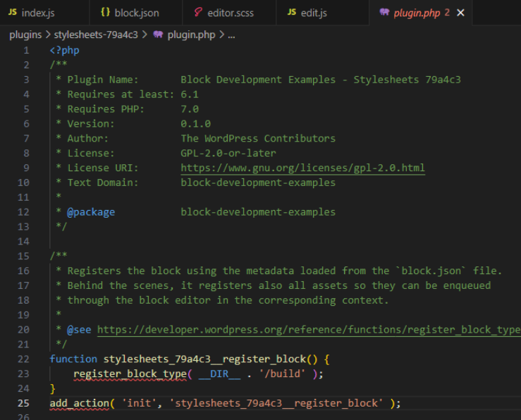The image size is (521, 420).
Task: Click the PHP elephant icon in the breadcrumb
Action: pyautogui.click(x=158, y=35)
